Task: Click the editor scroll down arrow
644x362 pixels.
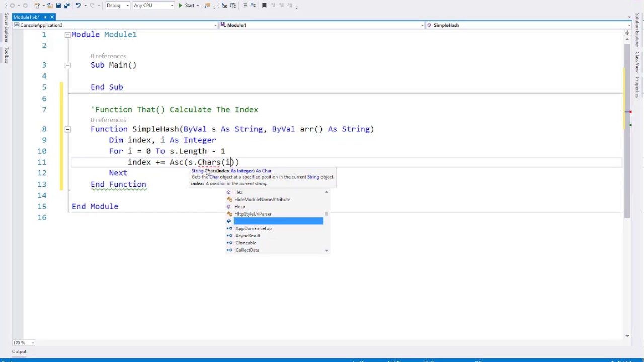Action: point(627,336)
